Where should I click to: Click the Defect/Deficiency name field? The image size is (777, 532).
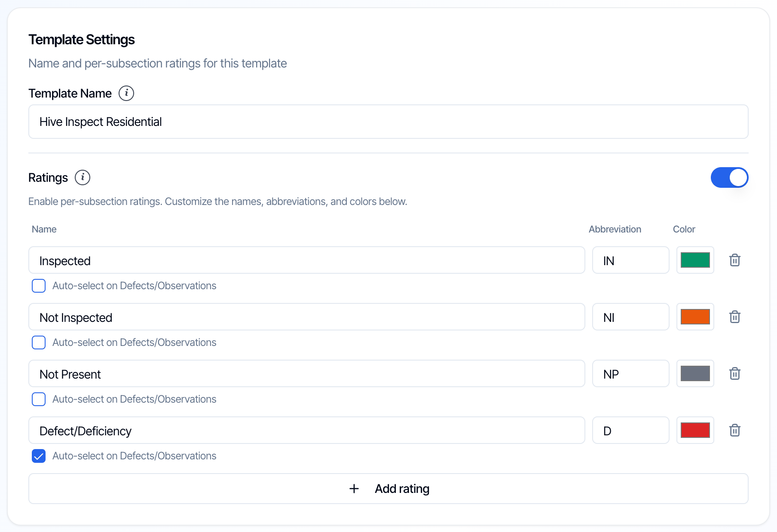(x=307, y=430)
